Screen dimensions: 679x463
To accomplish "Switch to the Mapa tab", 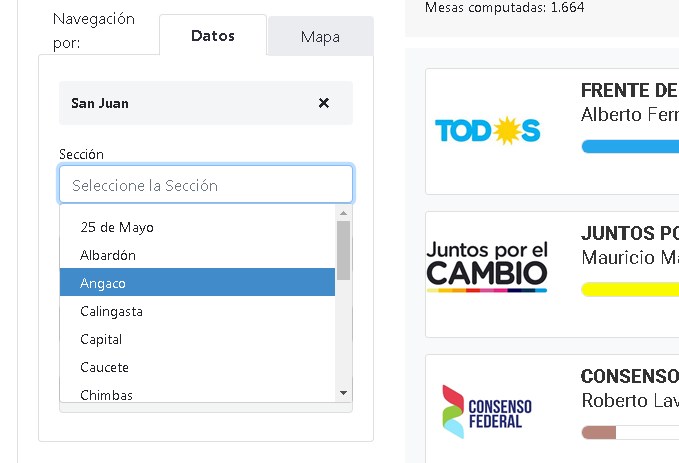I will [320, 37].
